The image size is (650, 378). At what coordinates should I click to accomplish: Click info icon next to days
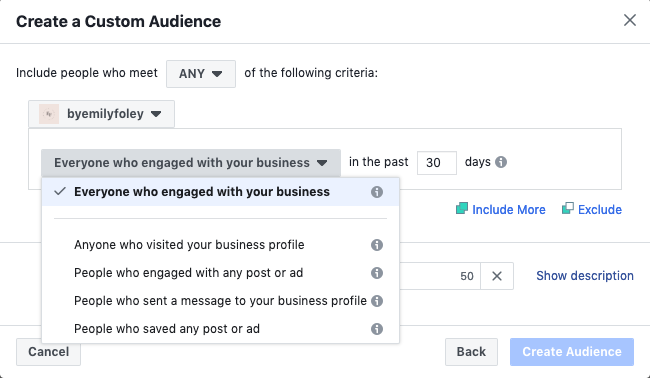point(501,162)
